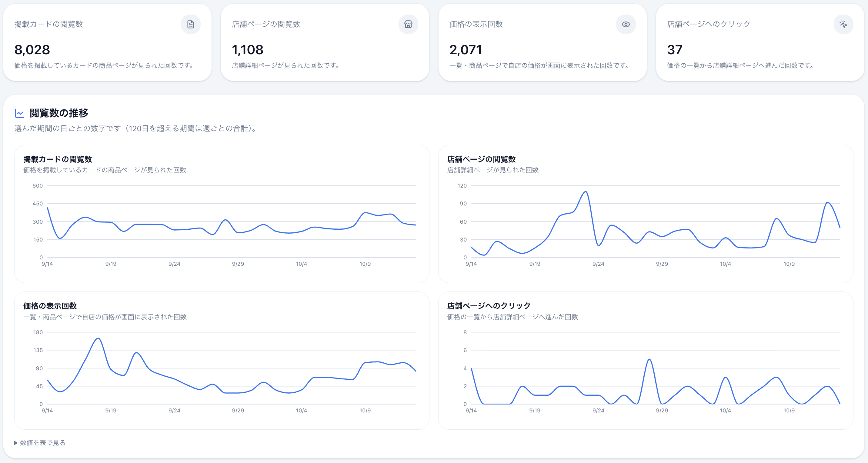Click description 価格を掲載しているカードの商品ページが見られた回数です。
This screenshot has height=463, width=868.
pos(105,65)
